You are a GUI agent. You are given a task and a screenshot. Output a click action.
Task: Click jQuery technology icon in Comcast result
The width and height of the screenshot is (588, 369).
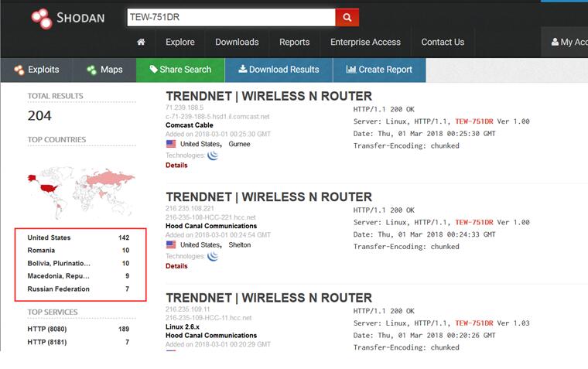tap(213, 155)
